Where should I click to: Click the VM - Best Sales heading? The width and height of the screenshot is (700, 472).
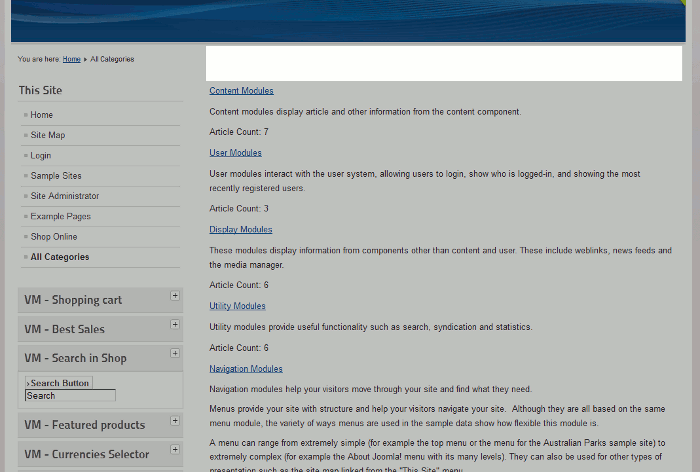[x=64, y=329]
